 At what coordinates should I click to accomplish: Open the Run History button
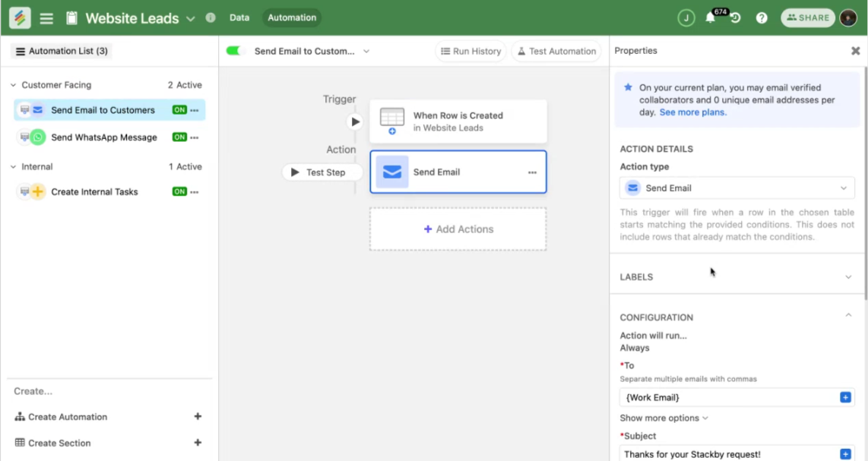click(x=470, y=51)
